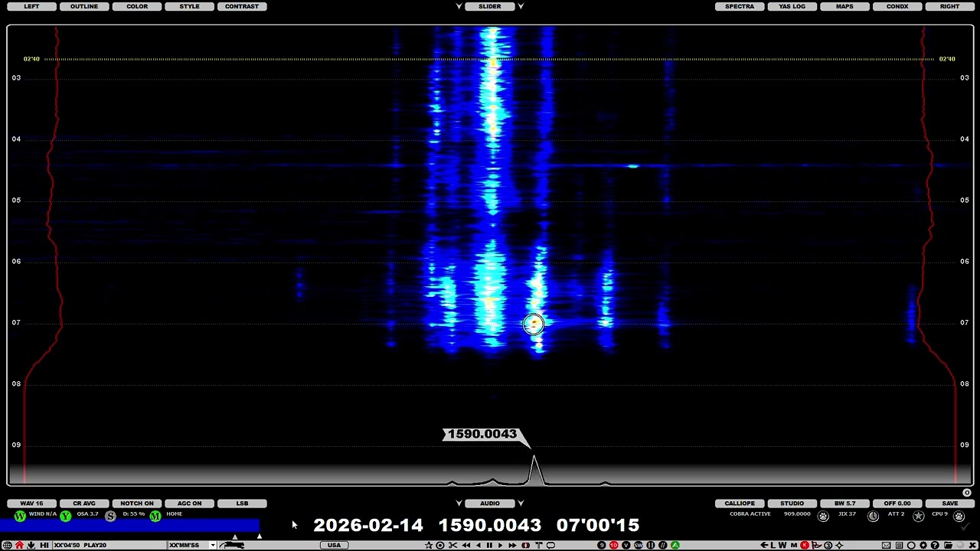Open the YAS LOG tab
Viewport: 980px width, 551px height.
pos(792,6)
